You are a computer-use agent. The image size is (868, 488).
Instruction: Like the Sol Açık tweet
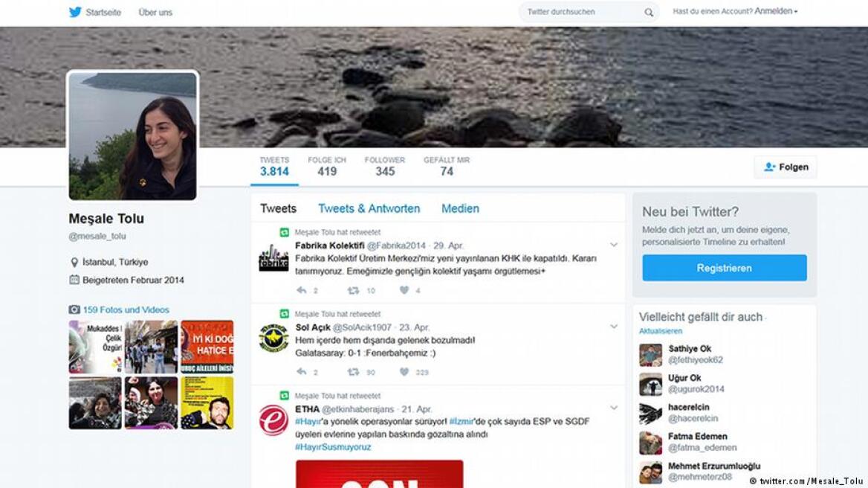point(404,372)
